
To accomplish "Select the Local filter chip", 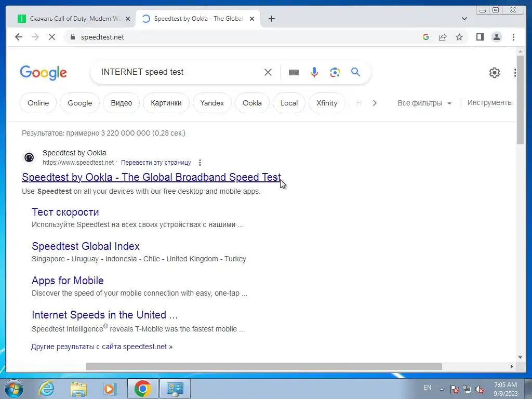I will coord(289,103).
